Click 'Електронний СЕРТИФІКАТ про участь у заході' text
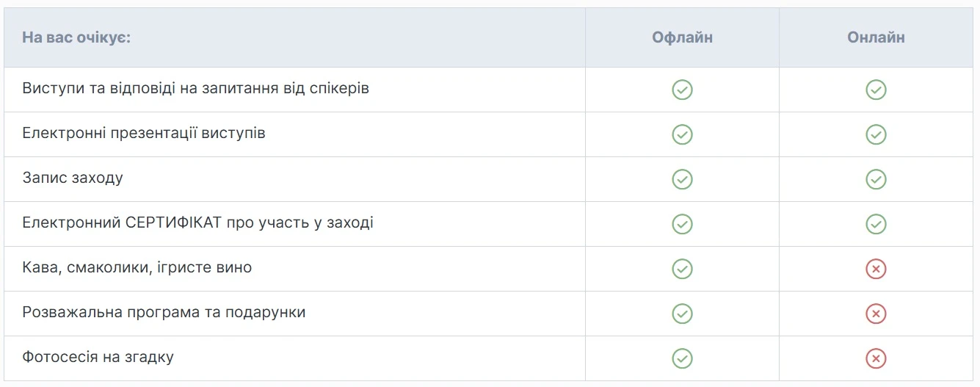Image resolution: width=980 pixels, height=387 pixels. pyautogui.click(x=197, y=223)
